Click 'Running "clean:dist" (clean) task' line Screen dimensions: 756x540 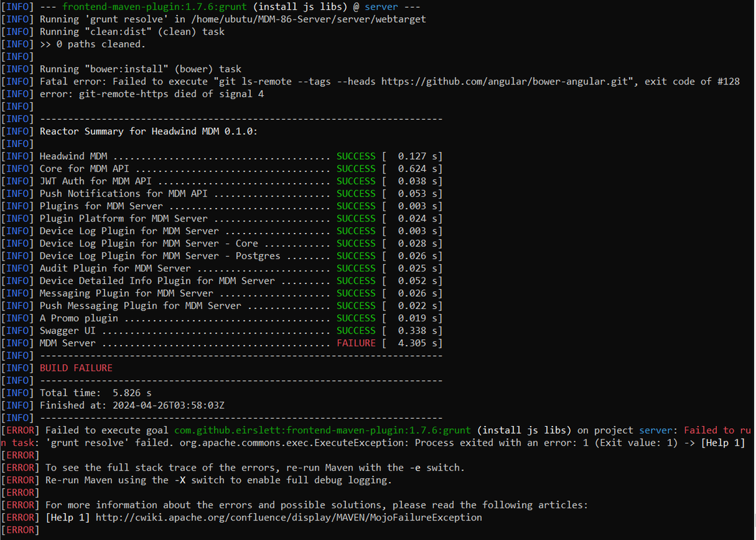(132, 32)
